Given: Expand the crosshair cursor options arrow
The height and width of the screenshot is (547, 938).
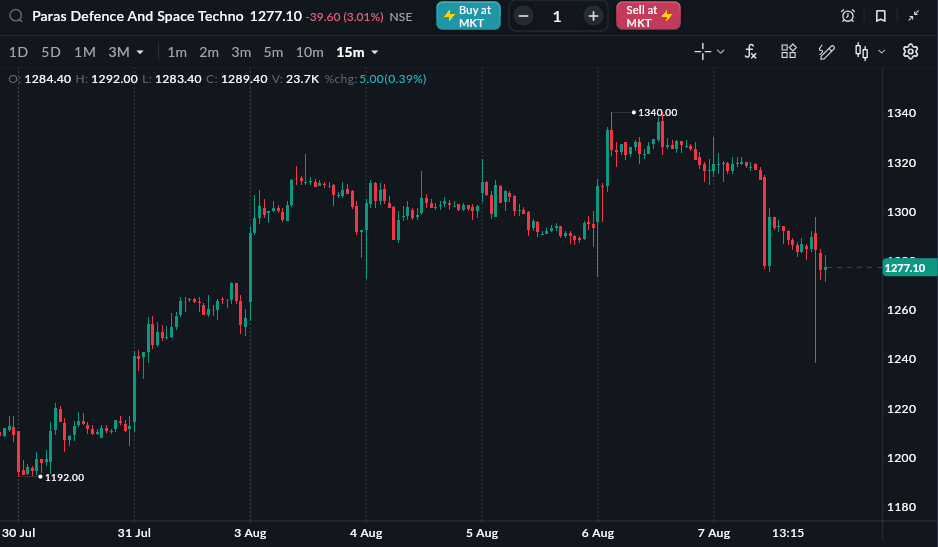Looking at the screenshot, I should [720, 52].
